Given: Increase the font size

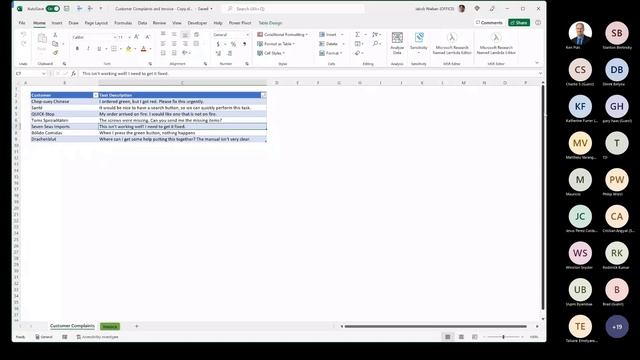Looking at the screenshot, I should coord(137,37).
